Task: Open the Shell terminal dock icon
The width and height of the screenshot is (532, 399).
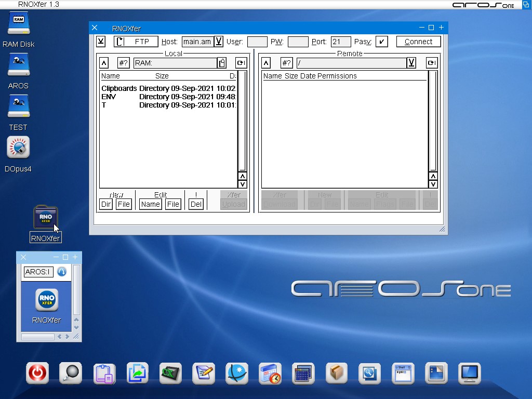Action: (403, 373)
